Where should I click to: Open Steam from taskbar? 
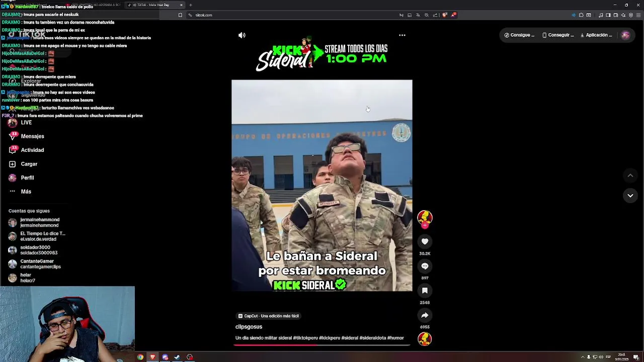click(x=177, y=357)
